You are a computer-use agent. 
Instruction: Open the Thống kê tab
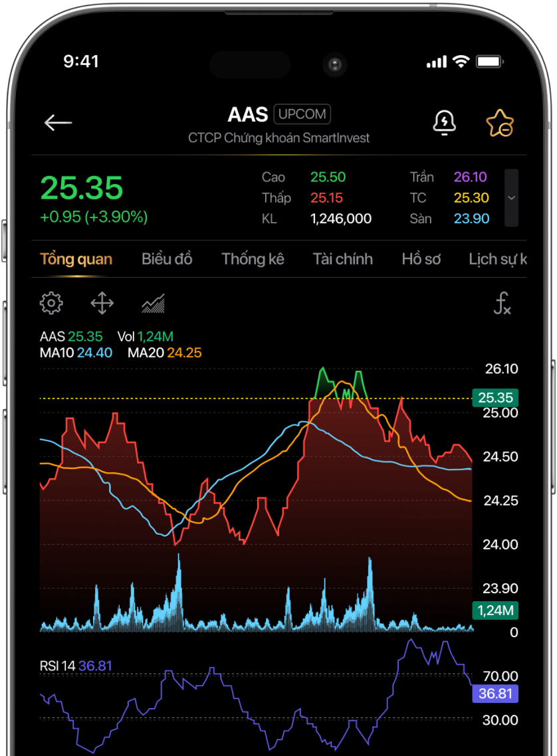click(253, 259)
